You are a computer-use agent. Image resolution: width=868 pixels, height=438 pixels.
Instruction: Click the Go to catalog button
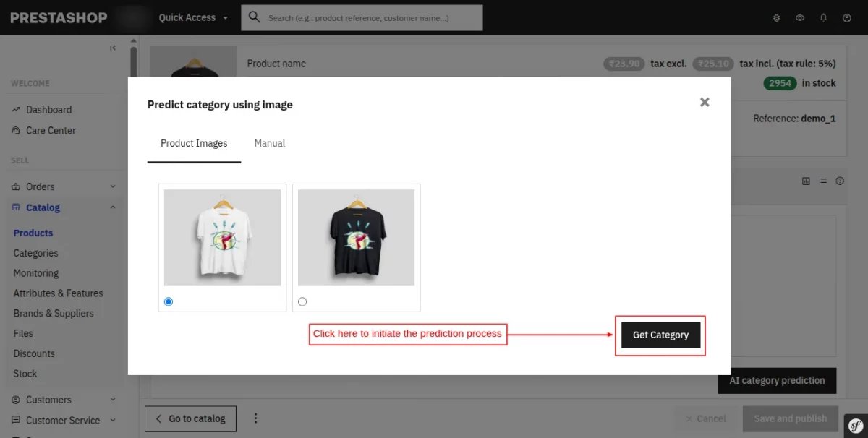tap(191, 418)
